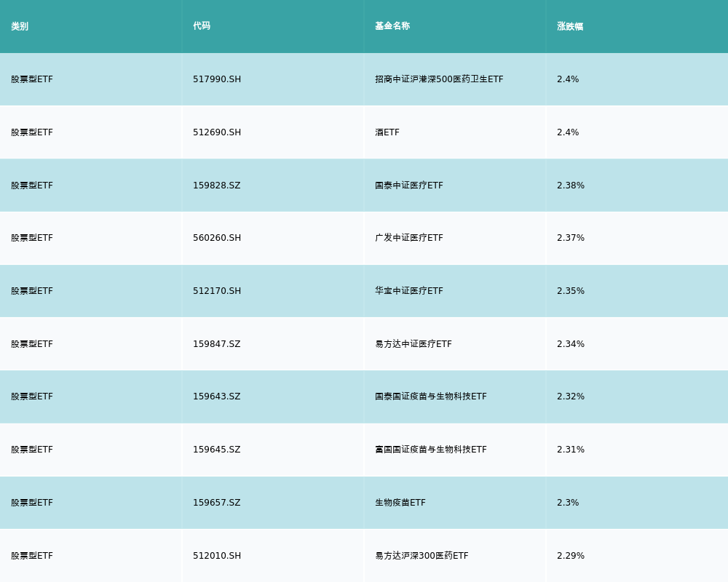Click 股票型ETF in the 560260.SH row
The width and height of the screenshot is (728, 582).
click(32, 238)
